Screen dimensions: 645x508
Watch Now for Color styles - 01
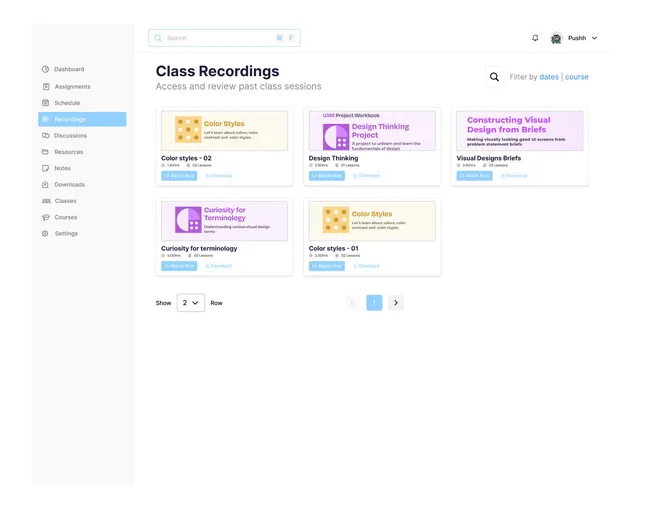tap(327, 266)
